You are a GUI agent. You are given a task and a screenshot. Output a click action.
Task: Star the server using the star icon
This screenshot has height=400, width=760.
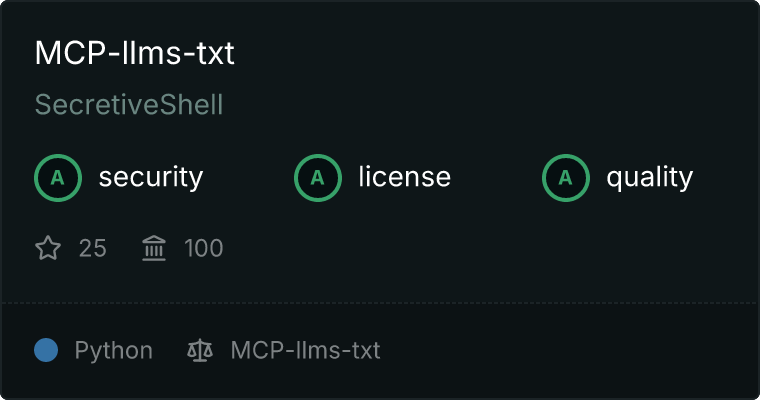pos(48,248)
